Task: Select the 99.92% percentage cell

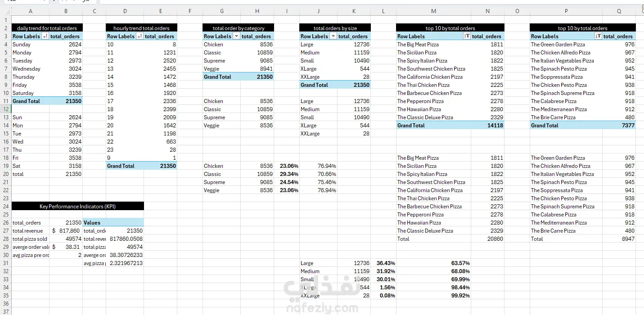Action: point(433,296)
